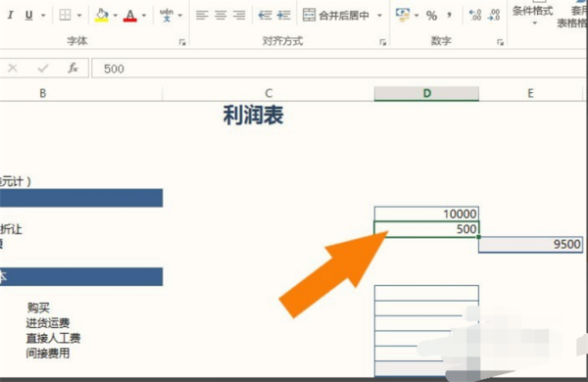Apply percent style format
The width and height of the screenshot is (588, 382).
(x=431, y=16)
